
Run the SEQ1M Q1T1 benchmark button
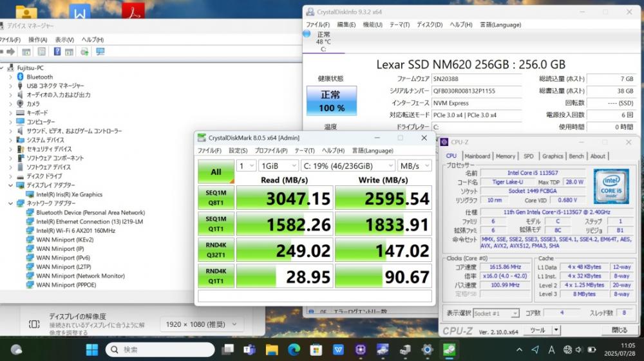216,224
